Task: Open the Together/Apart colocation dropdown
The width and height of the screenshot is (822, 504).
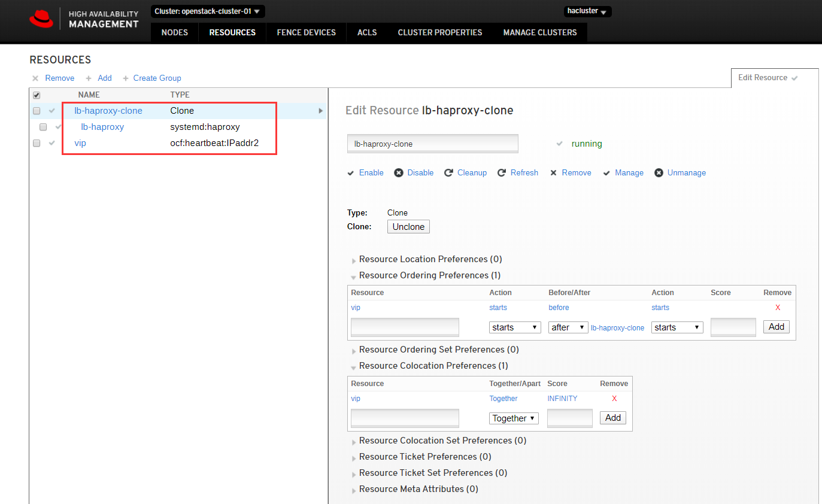Action: click(513, 418)
